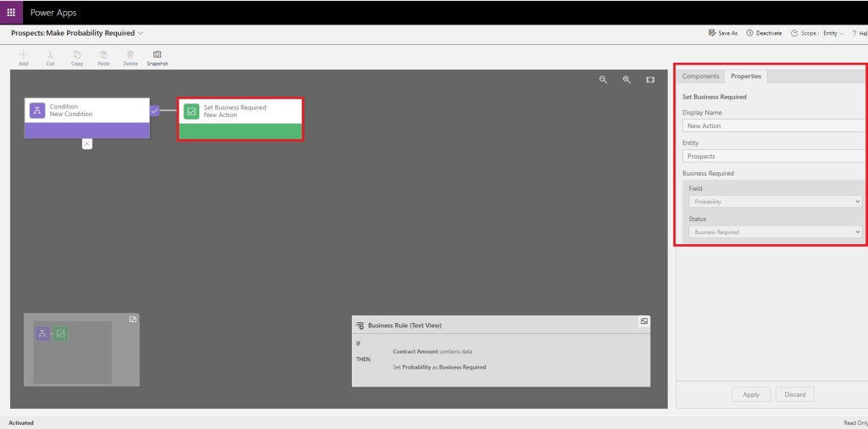Open the Status dropdown showing Business Required
This screenshot has height=429, width=868.
pyautogui.click(x=775, y=231)
